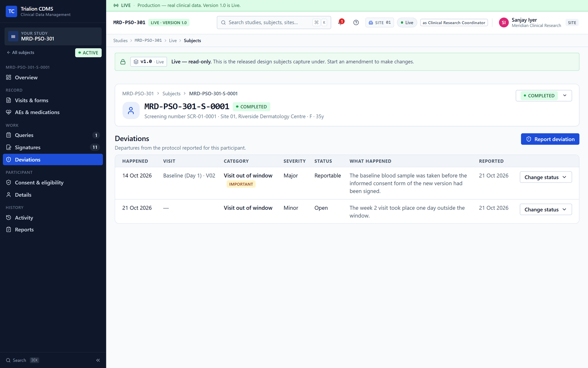
Task: Open Consent & eligibility
Action: click(53, 182)
